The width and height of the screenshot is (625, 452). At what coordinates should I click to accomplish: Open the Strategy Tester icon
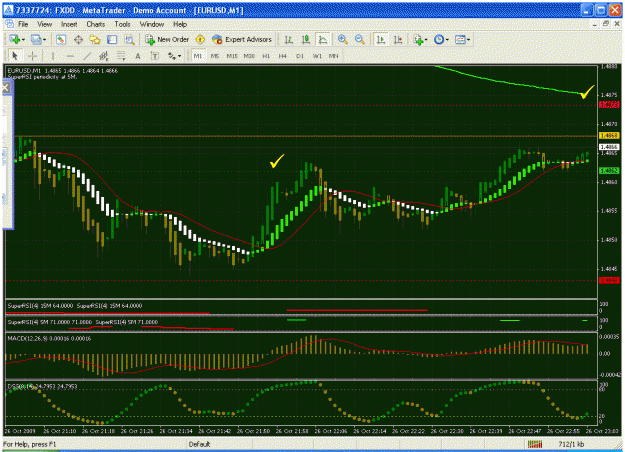pos(129,39)
